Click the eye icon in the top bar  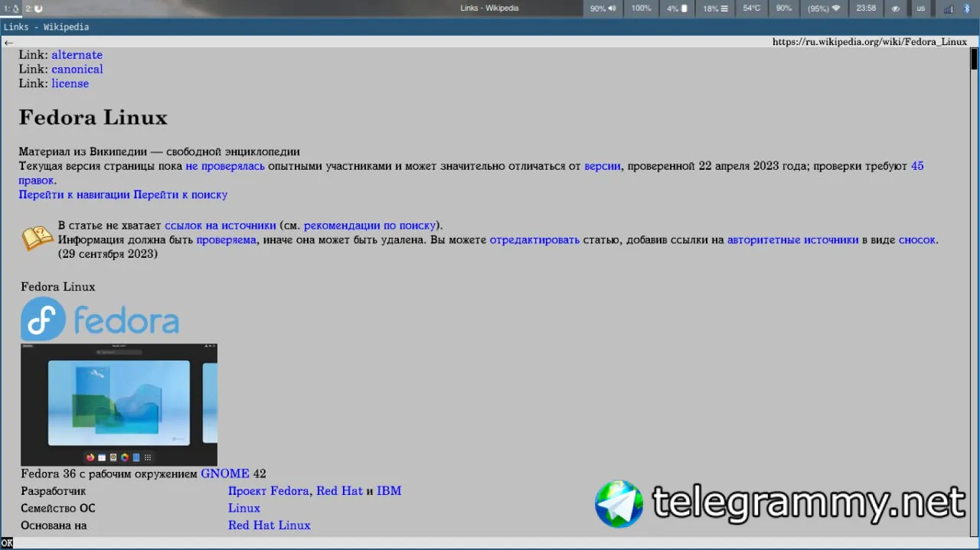click(x=895, y=8)
